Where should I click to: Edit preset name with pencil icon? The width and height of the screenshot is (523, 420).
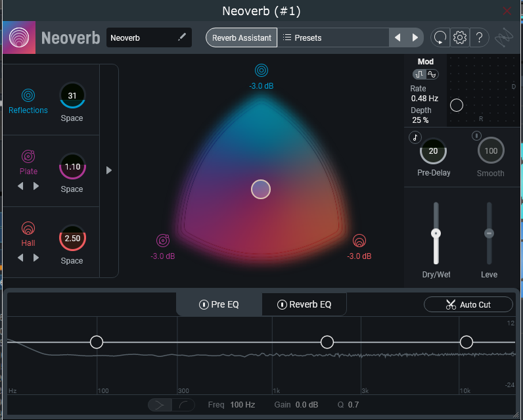point(182,37)
